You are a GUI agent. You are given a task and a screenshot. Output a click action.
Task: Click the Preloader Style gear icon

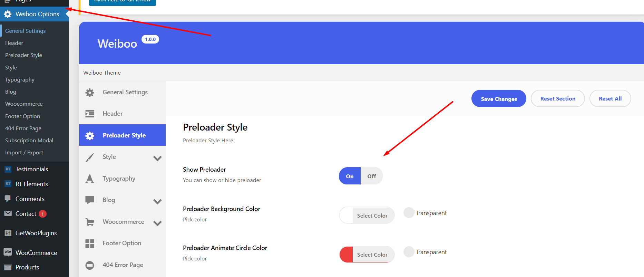(x=90, y=136)
